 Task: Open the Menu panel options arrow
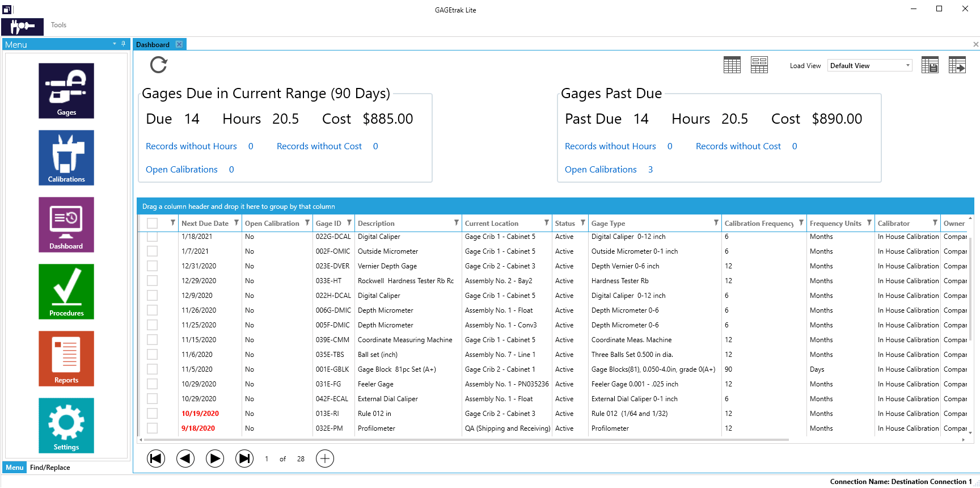pyautogui.click(x=115, y=44)
